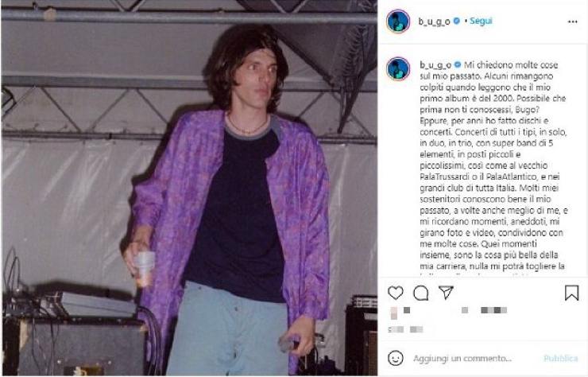
Task: Open comments with speech bubble icon
Action: 421,293
